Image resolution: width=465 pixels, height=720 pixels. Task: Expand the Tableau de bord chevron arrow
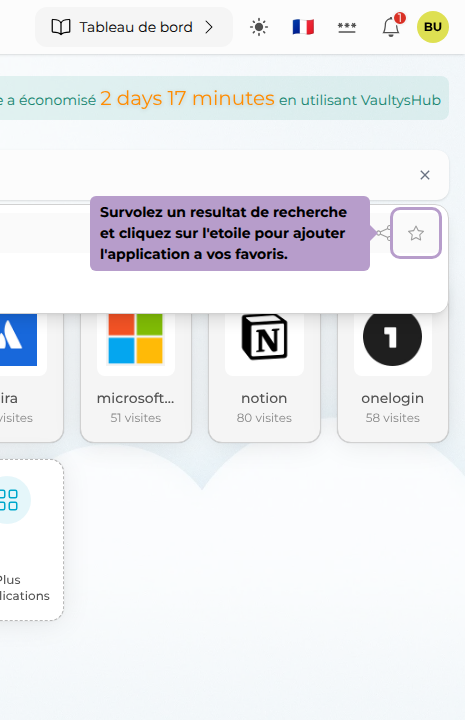coord(209,27)
